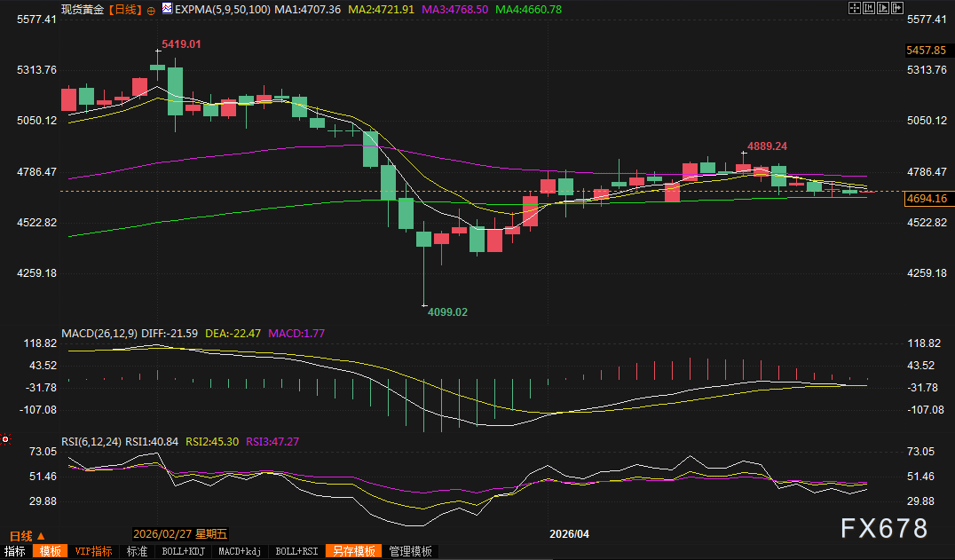Click the chart scroll-right arrow icon
This screenshot has height=560, width=955.
[896, 9]
